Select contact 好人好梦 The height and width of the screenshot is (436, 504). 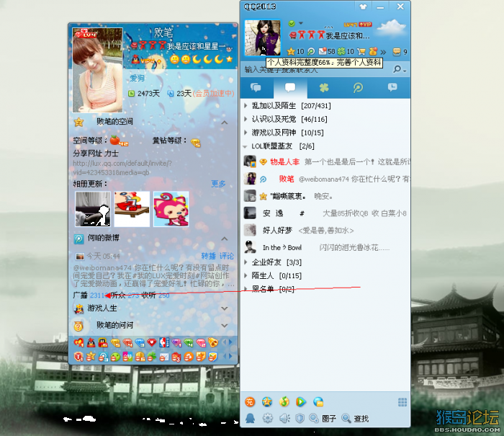click(x=325, y=230)
